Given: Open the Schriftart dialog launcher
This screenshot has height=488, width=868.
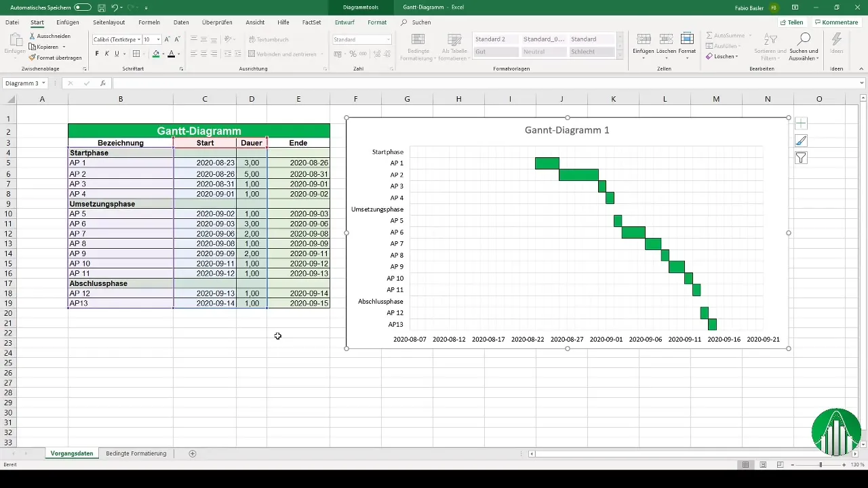Looking at the screenshot, I should (181, 69).
